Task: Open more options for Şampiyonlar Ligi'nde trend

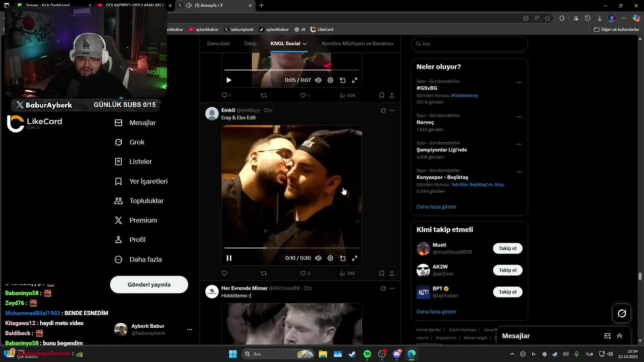Action: [519, 144]
